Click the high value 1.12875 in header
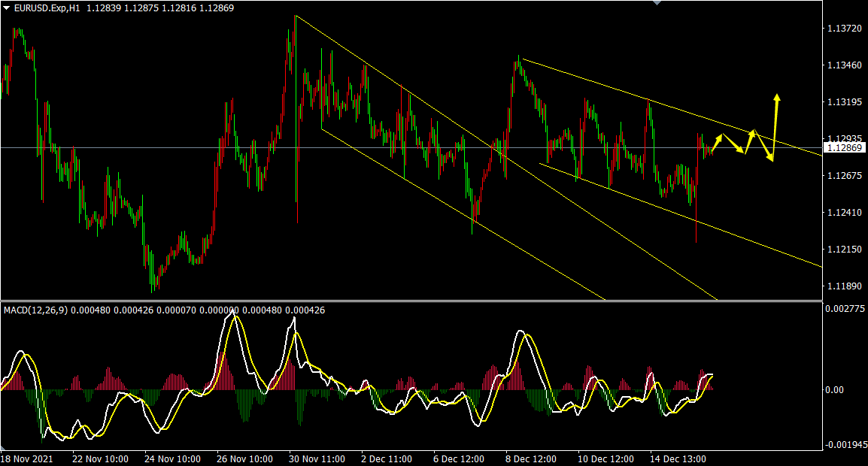 [x=141, y=8]
